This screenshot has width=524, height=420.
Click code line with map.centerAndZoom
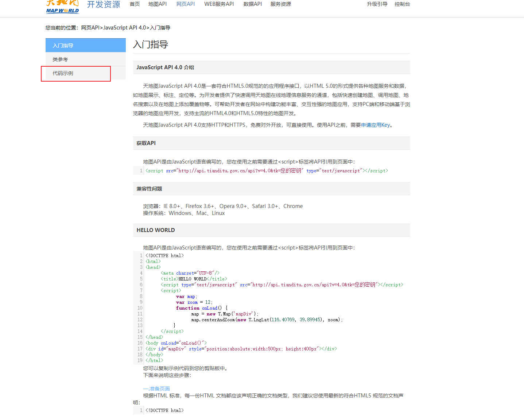pos(267,320)
